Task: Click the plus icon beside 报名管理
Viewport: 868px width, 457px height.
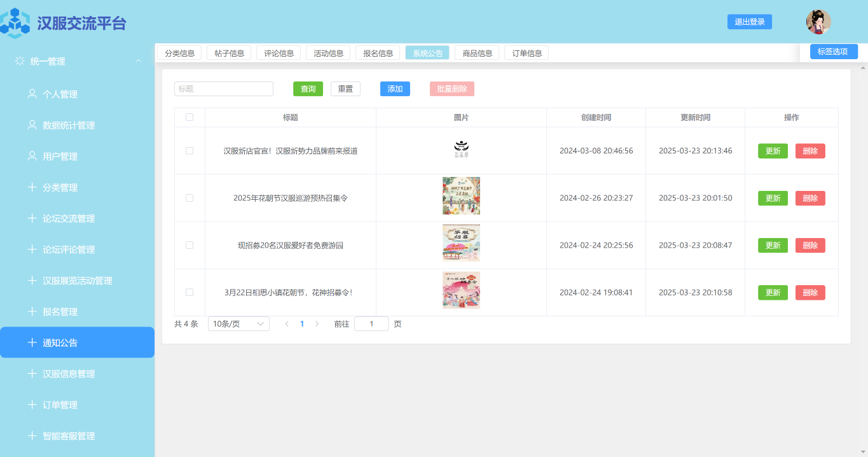Action: click(32, 312)
